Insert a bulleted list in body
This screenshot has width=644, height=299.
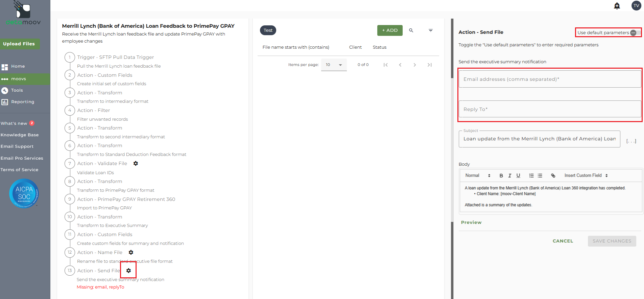(x=540, y=176)
